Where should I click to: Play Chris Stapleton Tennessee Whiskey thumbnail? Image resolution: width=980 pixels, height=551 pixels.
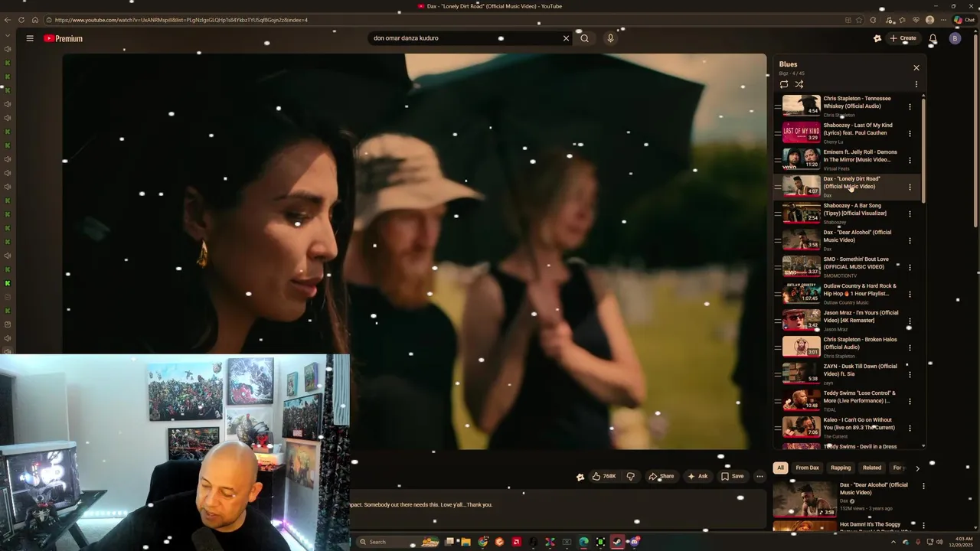[801, 106]
